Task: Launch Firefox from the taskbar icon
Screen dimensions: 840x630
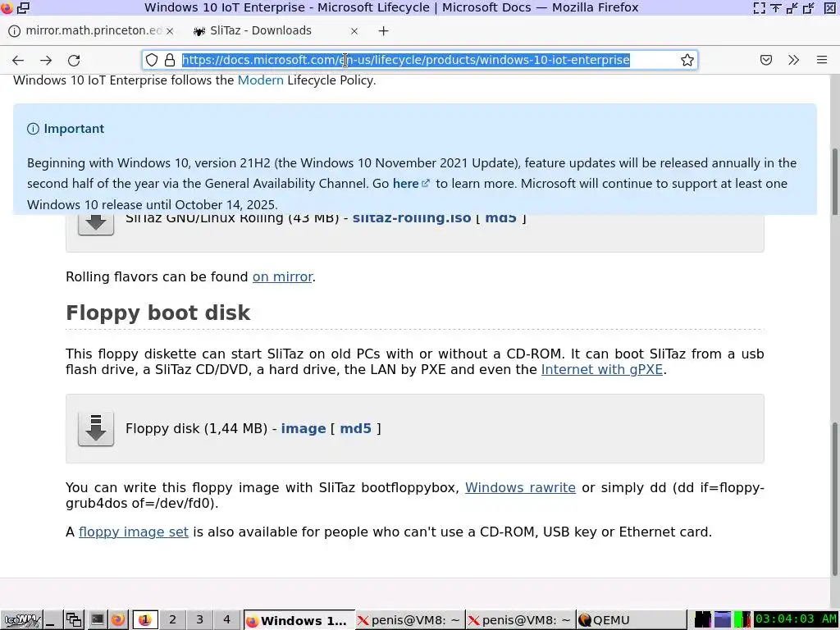Action: [x=118, y=620]
